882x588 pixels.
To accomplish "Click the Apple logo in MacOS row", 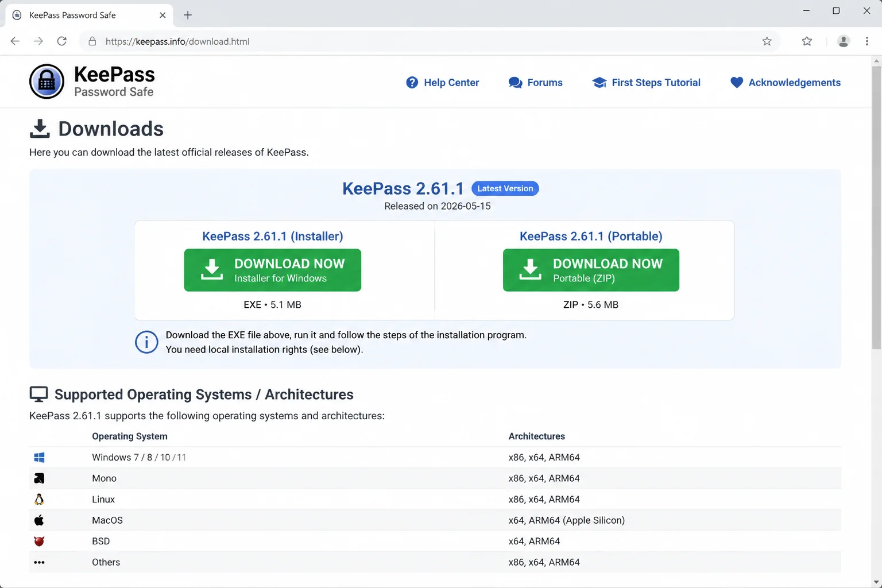I will click(x=39, y=520).
